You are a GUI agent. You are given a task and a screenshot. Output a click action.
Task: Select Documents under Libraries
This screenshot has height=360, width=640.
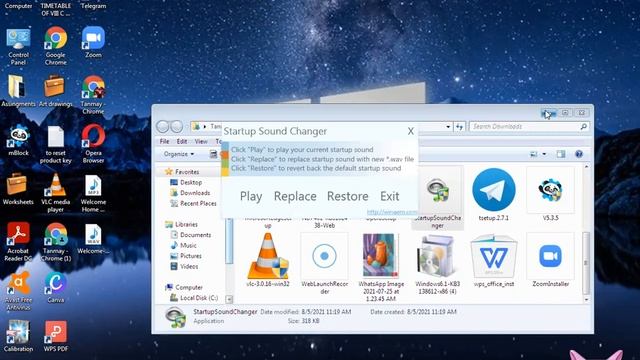tap(191, 235)
